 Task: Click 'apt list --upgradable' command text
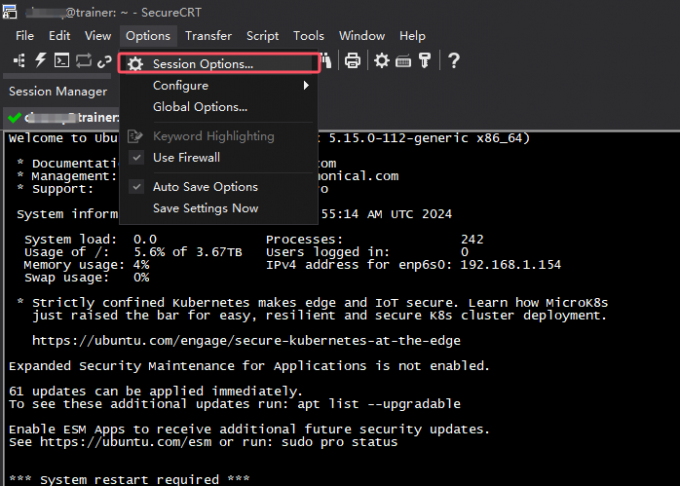coord(379,404)
